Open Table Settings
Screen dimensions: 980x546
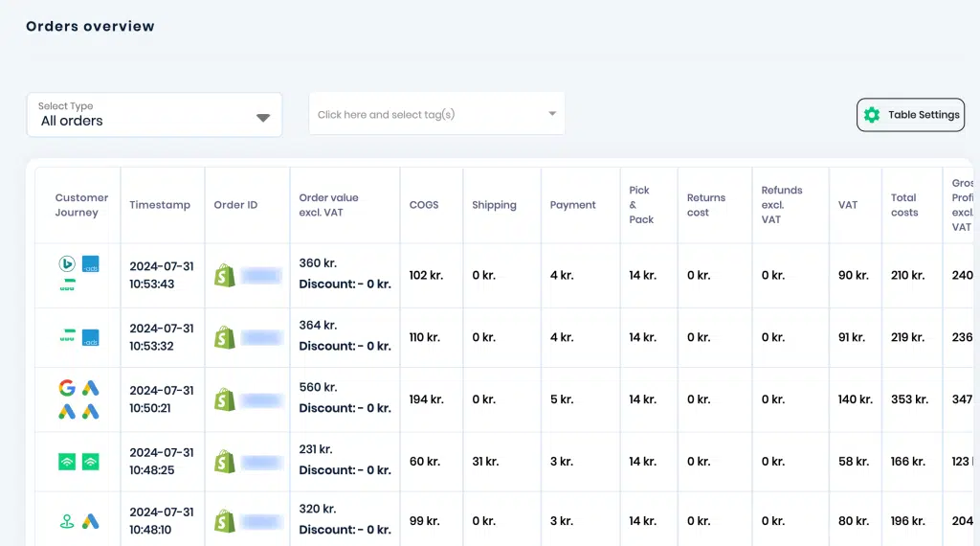click(911, 114)
